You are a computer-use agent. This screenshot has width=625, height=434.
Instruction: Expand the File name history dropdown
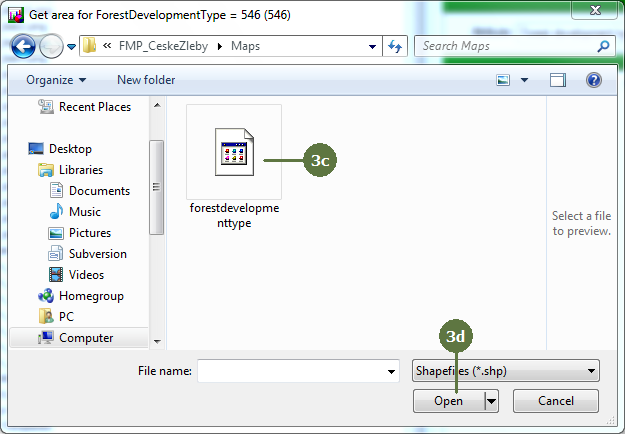[391, 371]
